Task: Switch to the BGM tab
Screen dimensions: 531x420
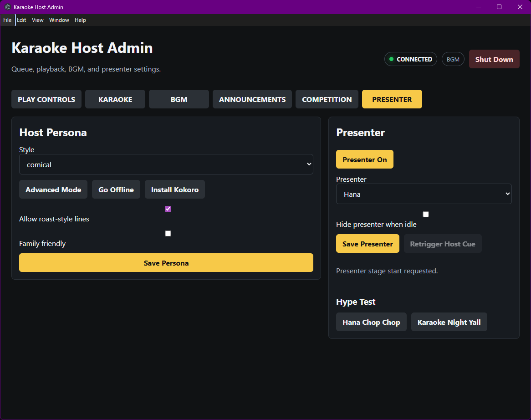Action: point(179,99)
